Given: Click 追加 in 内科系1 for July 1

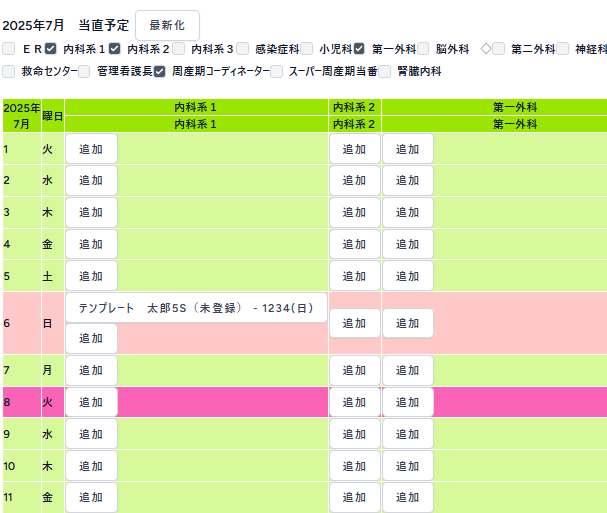Looking at the screenshot, I should (x=91, y=149).
